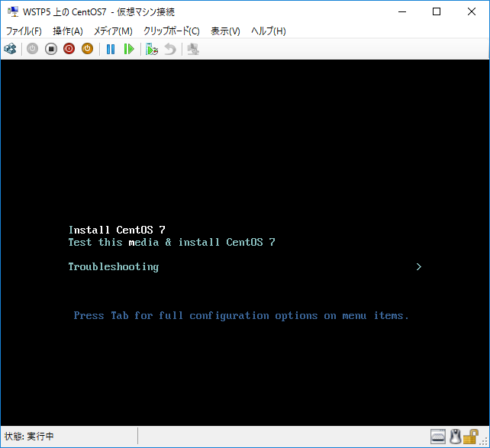Click the window title bar VM icon
This screenshot has height=448, width=490.
pos(13,11)
